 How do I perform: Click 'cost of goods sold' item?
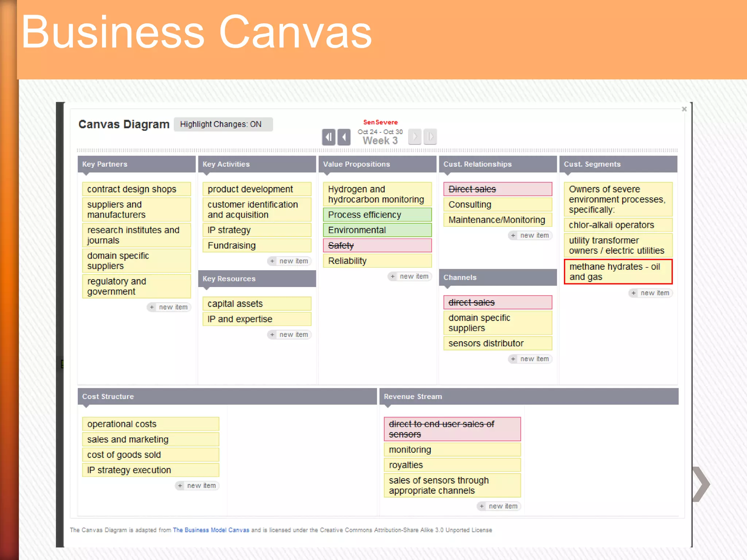(x=151, y=455)
